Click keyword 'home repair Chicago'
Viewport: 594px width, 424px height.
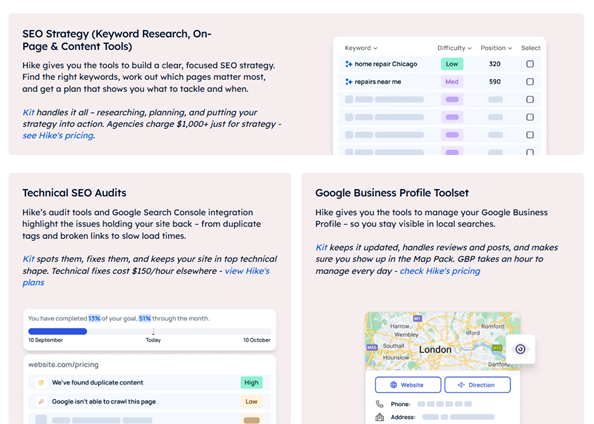pyautogui.click(x=386, y=64)
